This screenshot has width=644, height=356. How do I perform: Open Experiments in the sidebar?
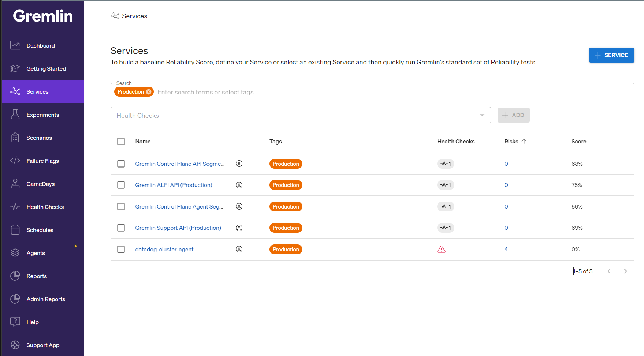tap(43, 115)
